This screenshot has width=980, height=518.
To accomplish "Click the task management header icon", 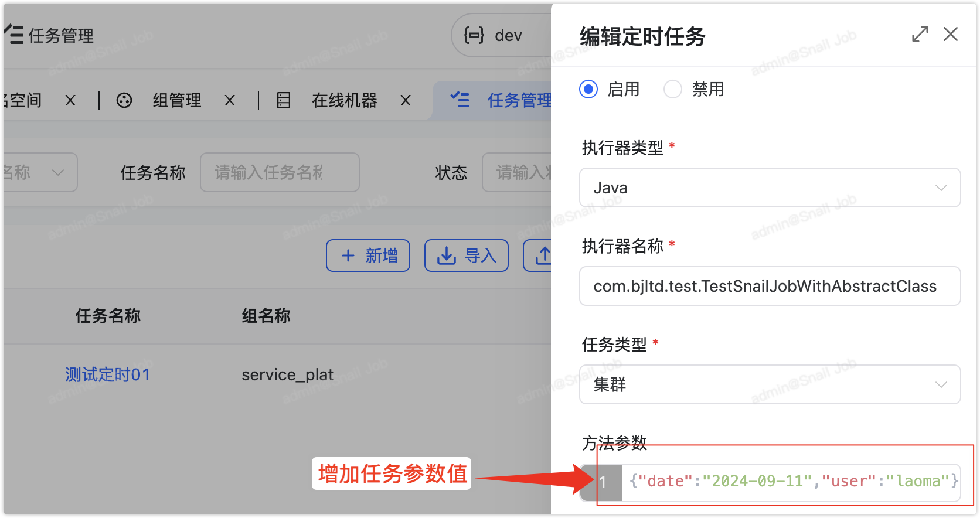I will tap(13, 36).
